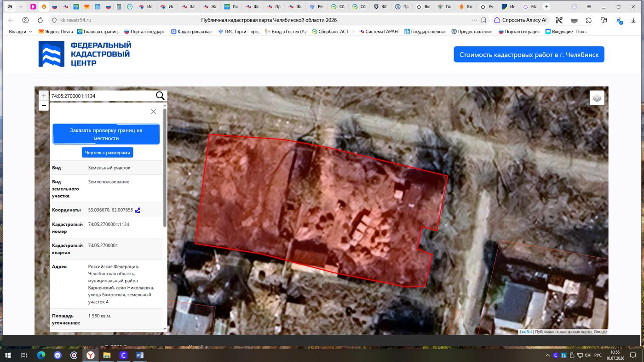644x362 pixels.
Task: Close the parcel info panel with the X
Action: click(x=154, y=112)
